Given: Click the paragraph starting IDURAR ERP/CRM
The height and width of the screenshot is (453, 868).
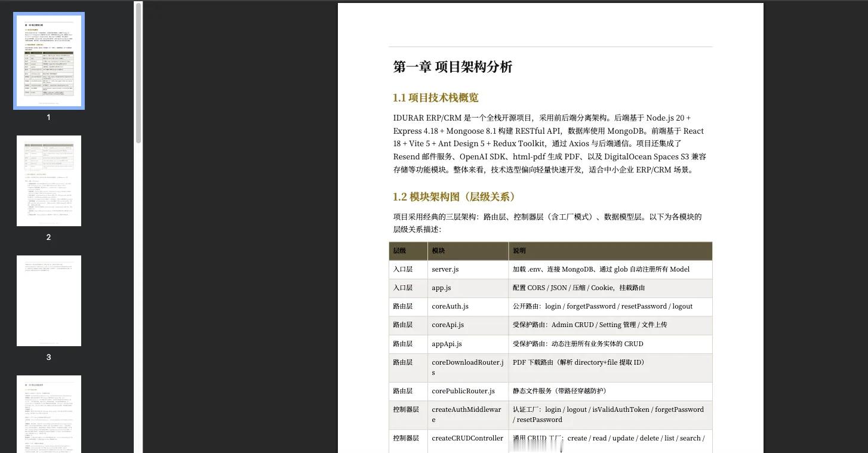Looking at the screenshot, I should pyautogui.click(x=550, y=144).
